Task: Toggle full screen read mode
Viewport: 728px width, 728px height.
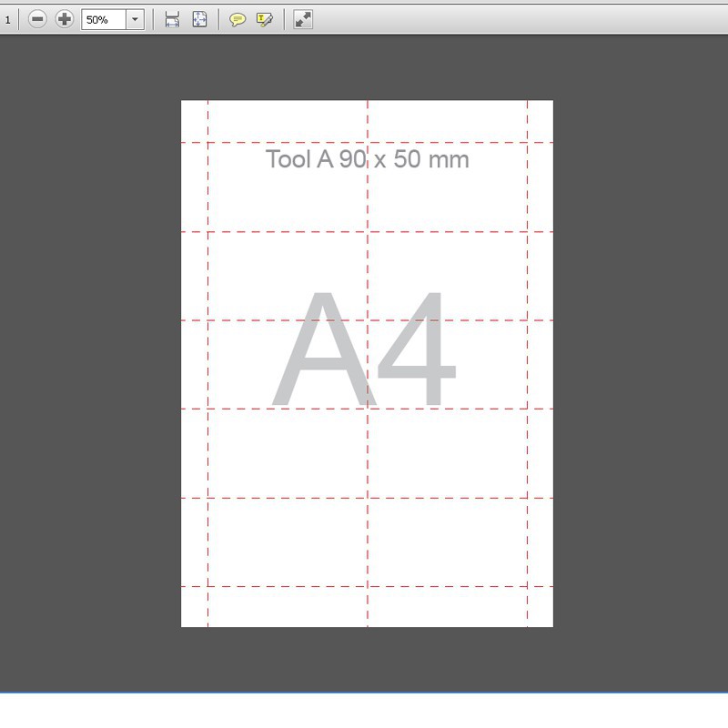Action: pos(303,19)
